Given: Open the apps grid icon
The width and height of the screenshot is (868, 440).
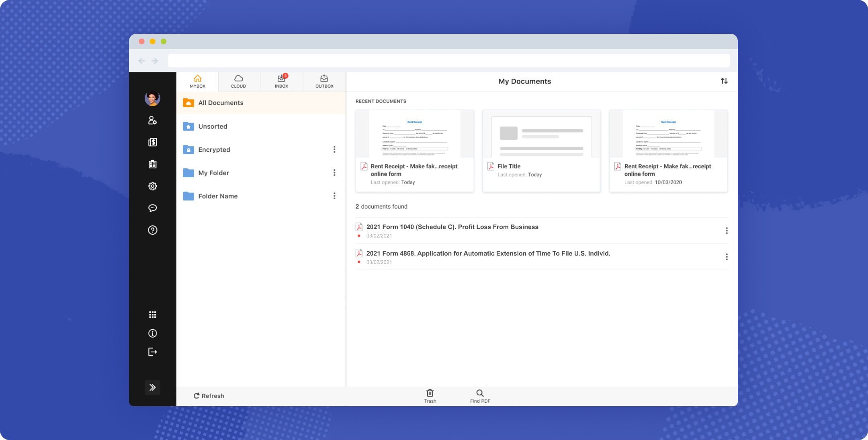Looking at the screenshot, I should tap(152, 315).
